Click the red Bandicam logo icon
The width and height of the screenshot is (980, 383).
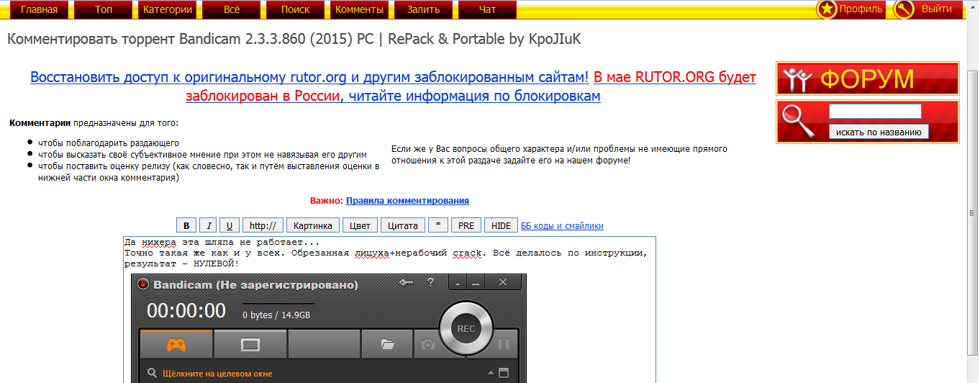pos(142,284)
